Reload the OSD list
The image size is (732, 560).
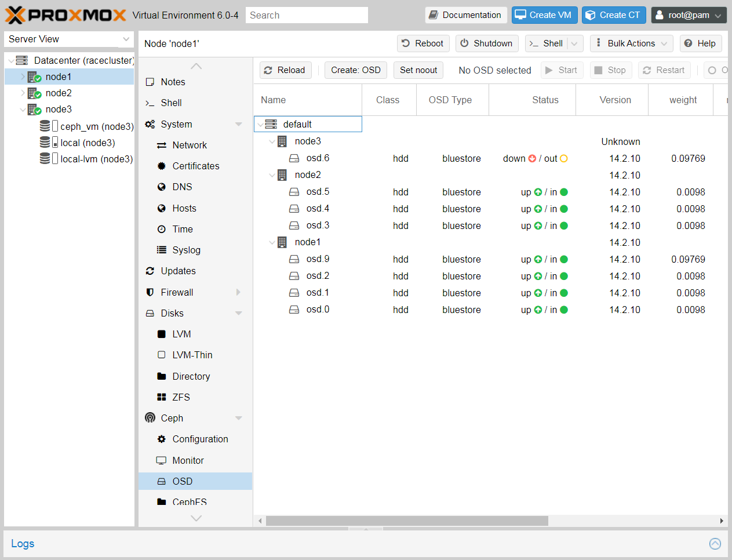pyautogui.click(x=285, y=70)
